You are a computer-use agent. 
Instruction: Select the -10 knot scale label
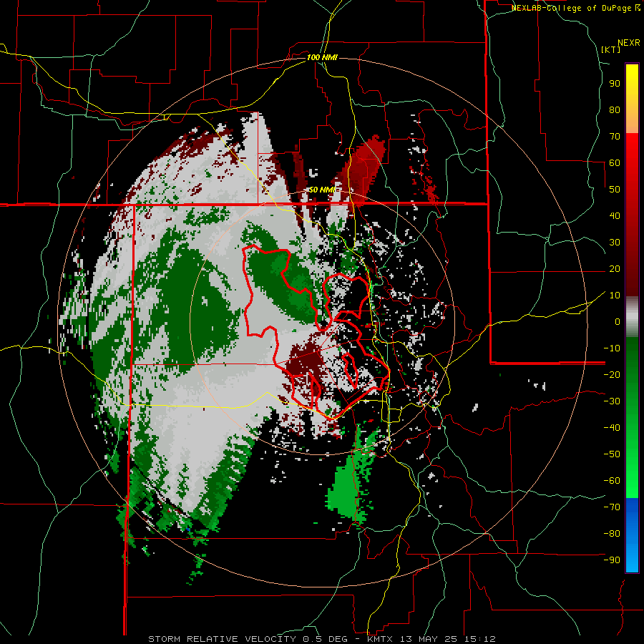[x=612, y=348]
